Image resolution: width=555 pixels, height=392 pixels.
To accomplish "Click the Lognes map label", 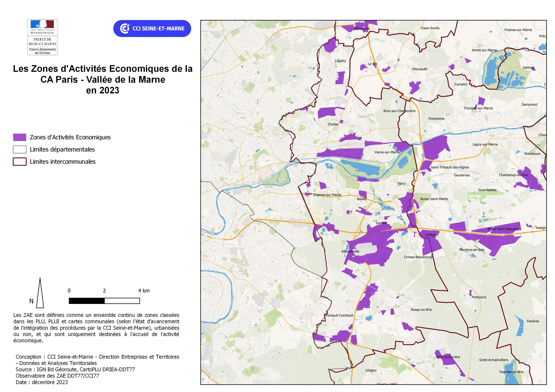I will [x=381, y=223].
